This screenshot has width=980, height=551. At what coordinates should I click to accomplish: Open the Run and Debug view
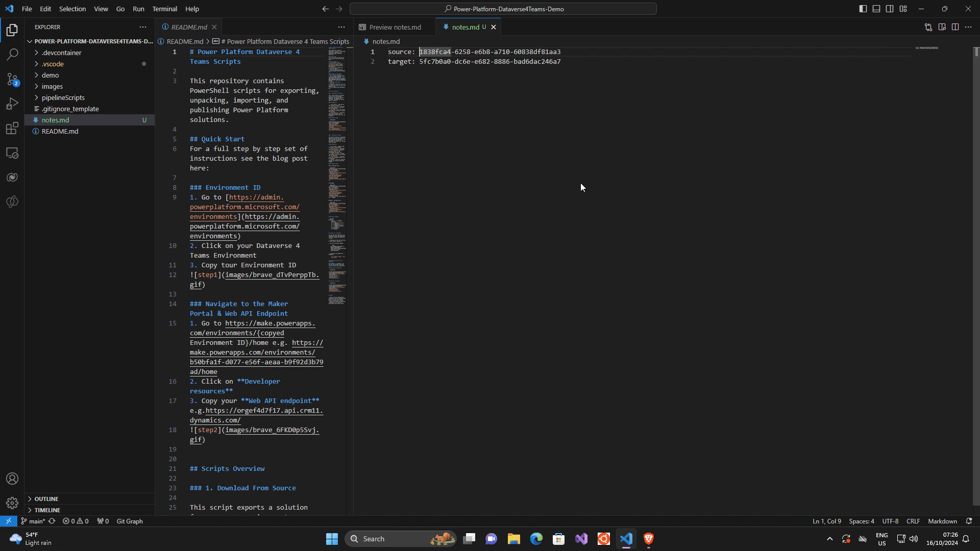click(12, 104)
